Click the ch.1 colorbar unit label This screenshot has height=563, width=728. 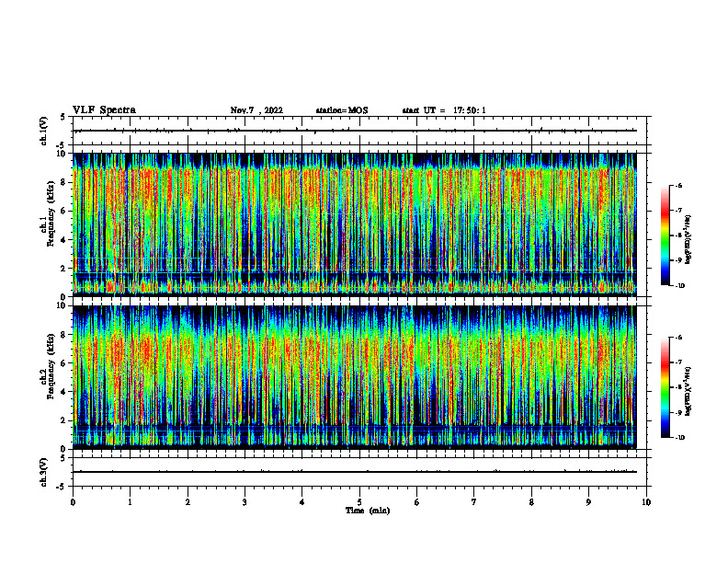coord(688,240)
